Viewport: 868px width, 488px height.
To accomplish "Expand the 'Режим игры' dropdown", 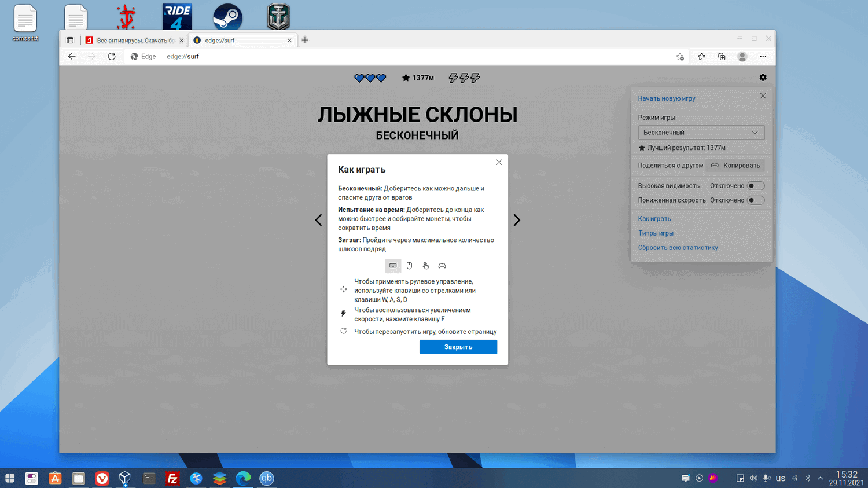I will (701, 133).
